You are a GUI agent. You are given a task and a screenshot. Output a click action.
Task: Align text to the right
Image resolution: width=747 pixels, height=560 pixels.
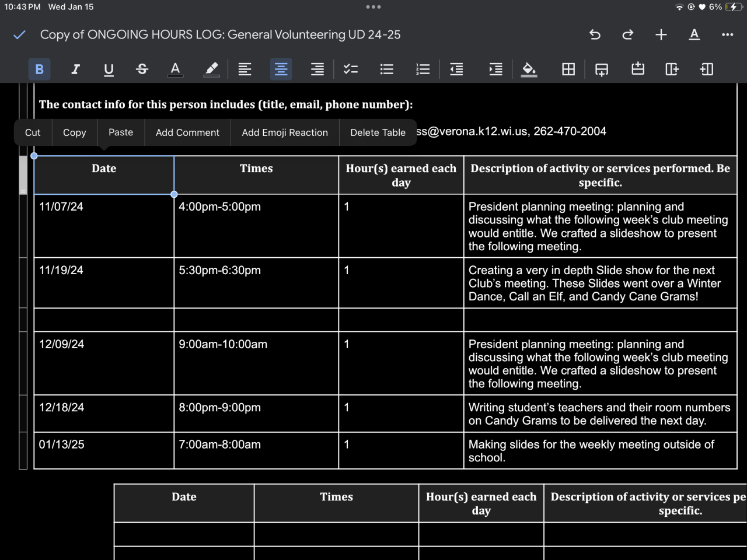[317, 69]
